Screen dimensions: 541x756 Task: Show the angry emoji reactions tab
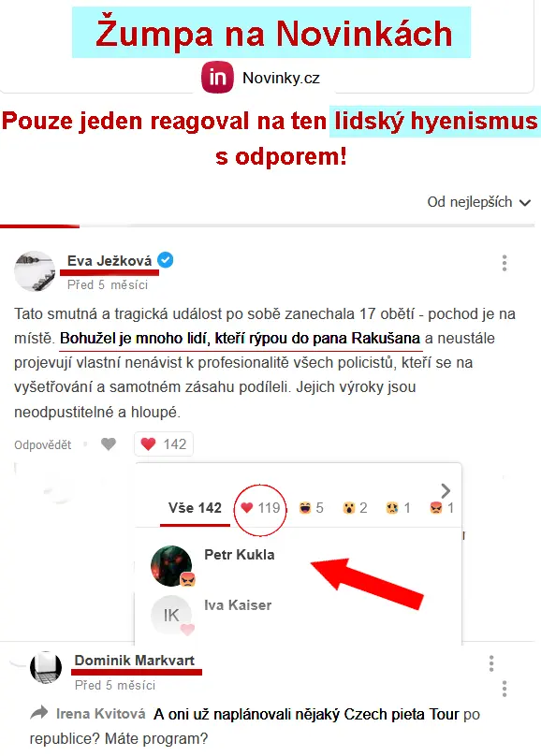pyautogui.click(x=442, y=508)
